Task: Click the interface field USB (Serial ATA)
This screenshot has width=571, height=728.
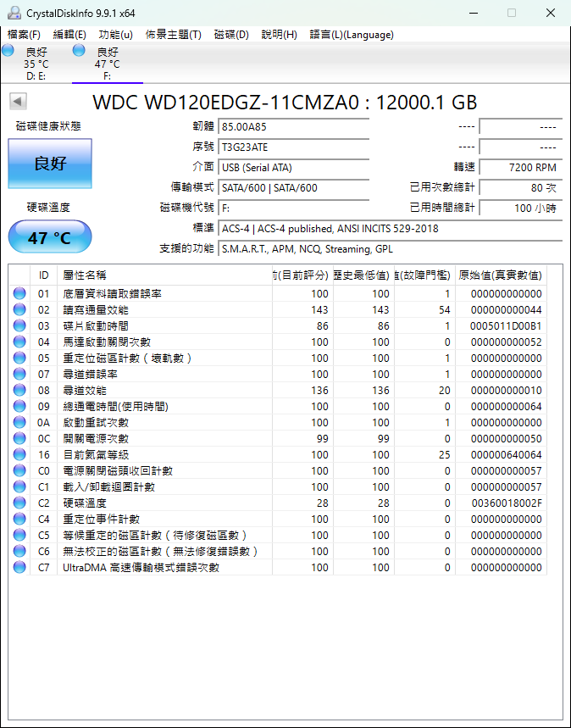Action: [293, 168]
